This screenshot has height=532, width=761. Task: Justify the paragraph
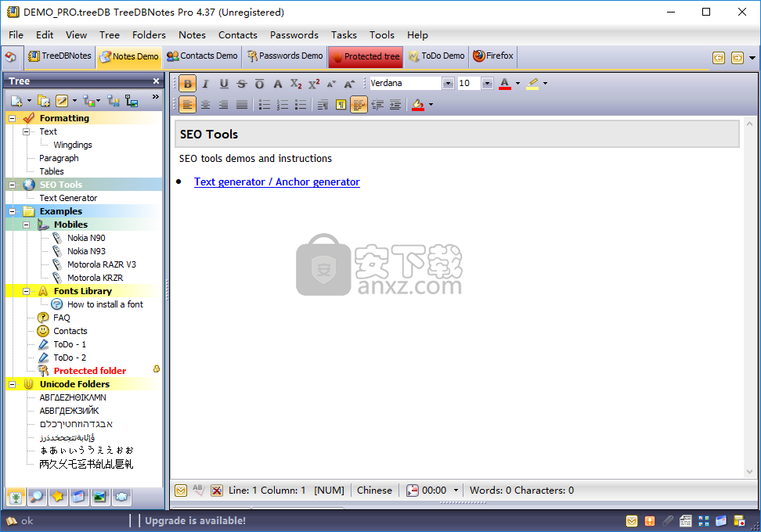click(242, 105)
